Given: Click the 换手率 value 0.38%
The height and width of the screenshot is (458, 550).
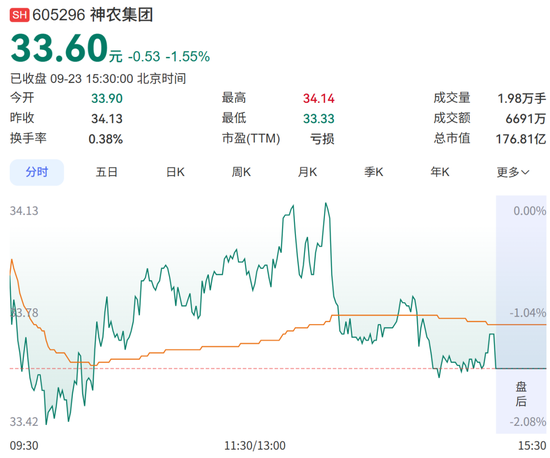Looking at the screenshot, I should [106, 139].
